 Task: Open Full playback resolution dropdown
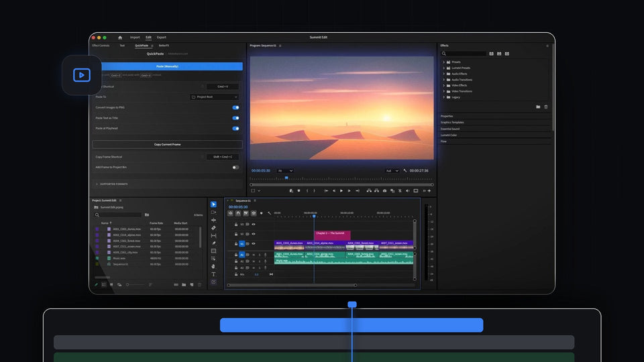click(x=392, y=171)
